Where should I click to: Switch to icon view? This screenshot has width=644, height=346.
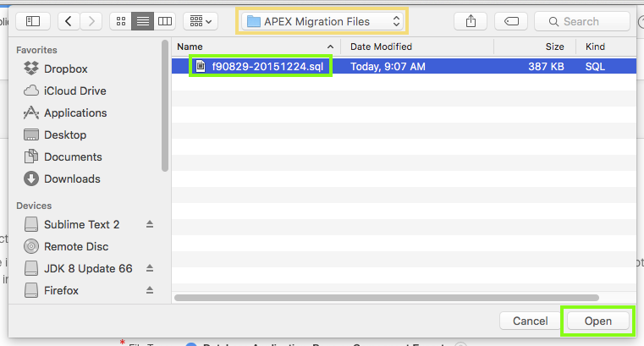121,21
